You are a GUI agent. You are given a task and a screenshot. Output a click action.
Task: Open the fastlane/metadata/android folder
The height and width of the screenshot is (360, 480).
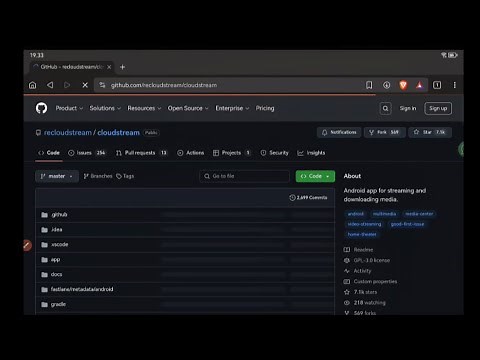point(82,289)
